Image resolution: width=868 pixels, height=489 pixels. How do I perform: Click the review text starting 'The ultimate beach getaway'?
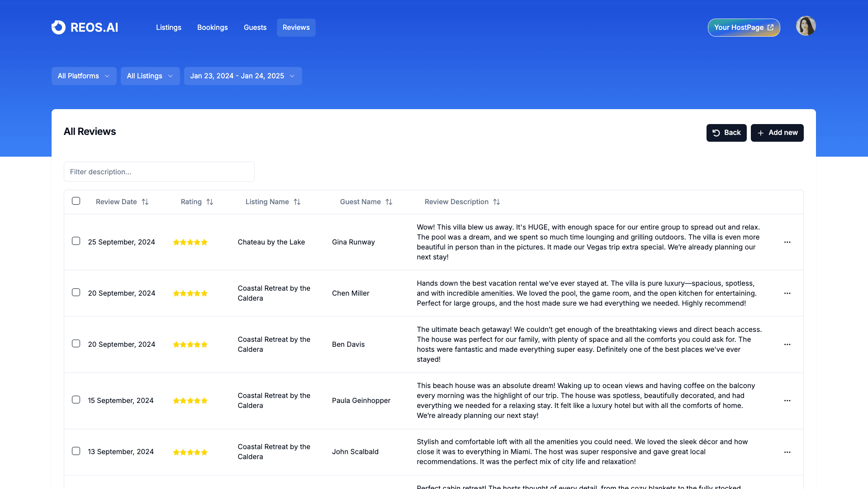589,345
